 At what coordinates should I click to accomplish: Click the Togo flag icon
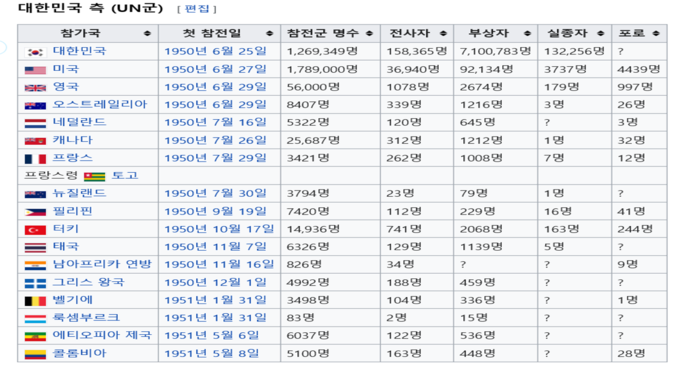95,177
